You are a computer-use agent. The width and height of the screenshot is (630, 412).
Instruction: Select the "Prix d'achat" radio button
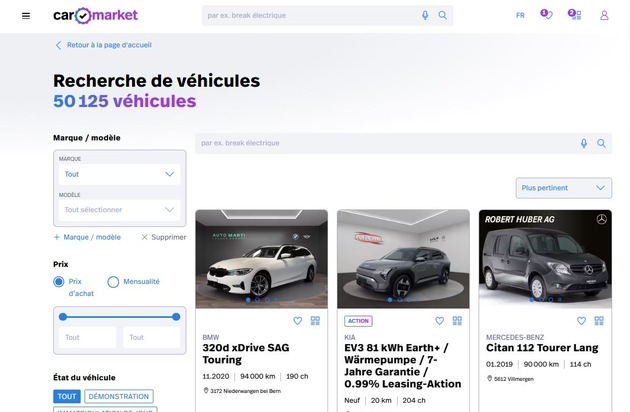(59, 282)
